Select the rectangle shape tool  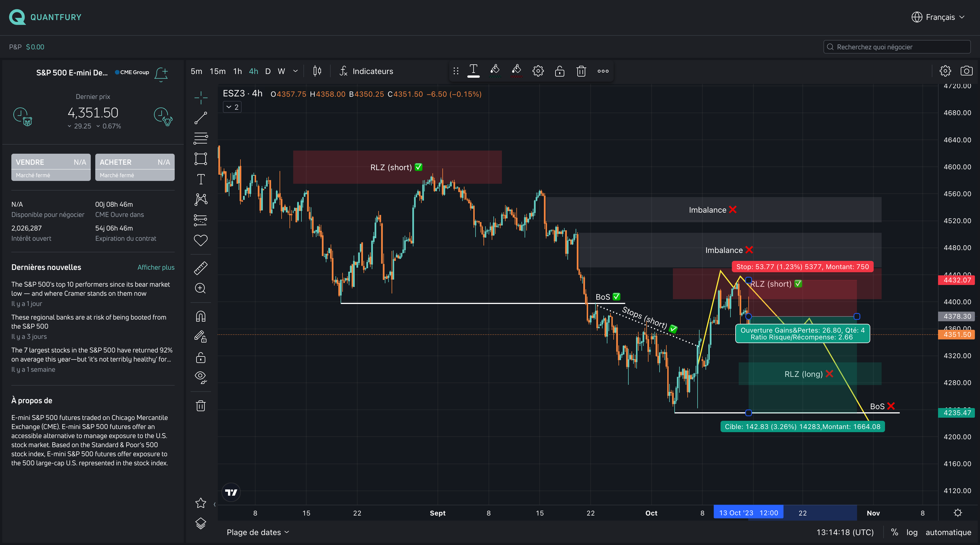tap(200, 159)
